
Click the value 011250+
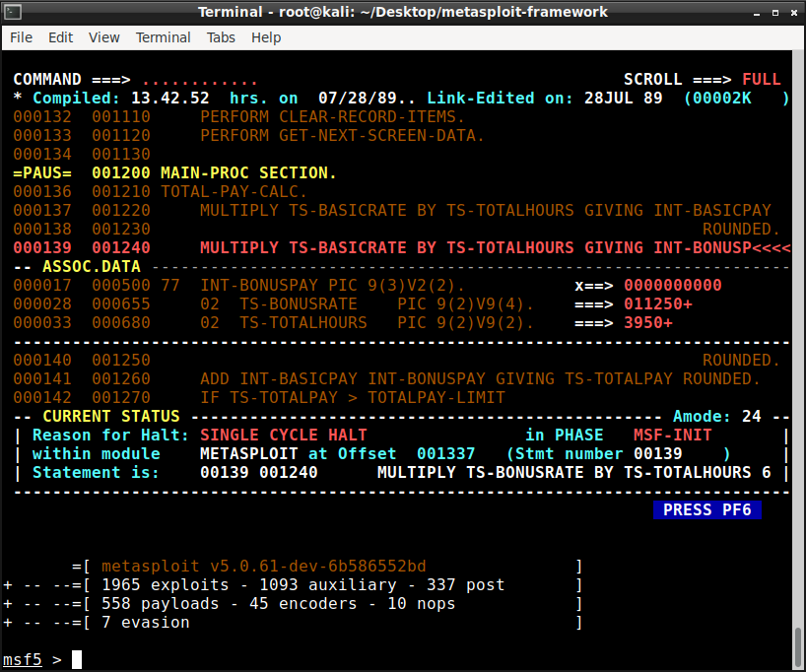point(658,304)
